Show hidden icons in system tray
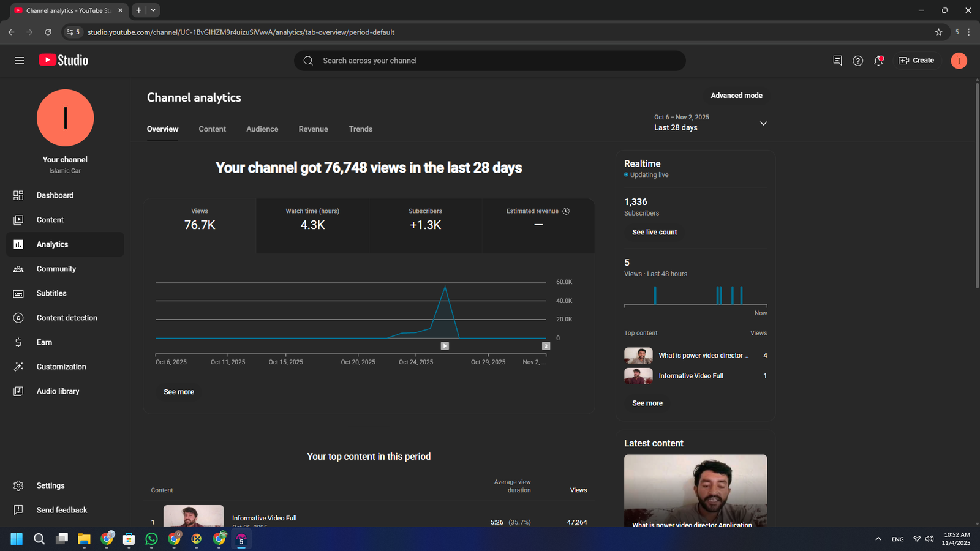Viewport: 980px width, 551px height. click(878, 539)
